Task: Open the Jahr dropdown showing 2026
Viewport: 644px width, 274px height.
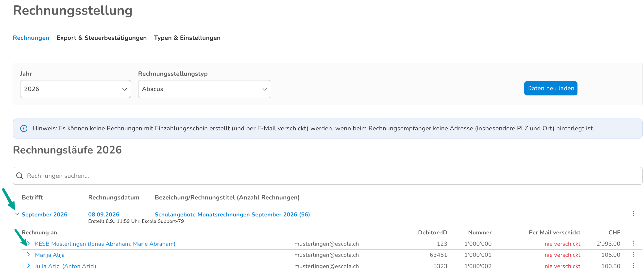Action: (x=75, y=89)
